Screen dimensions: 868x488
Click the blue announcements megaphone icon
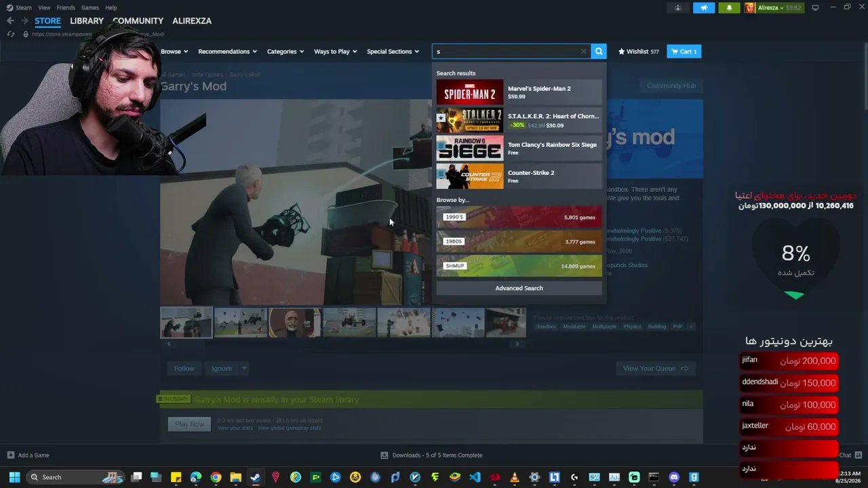[704, 7]
